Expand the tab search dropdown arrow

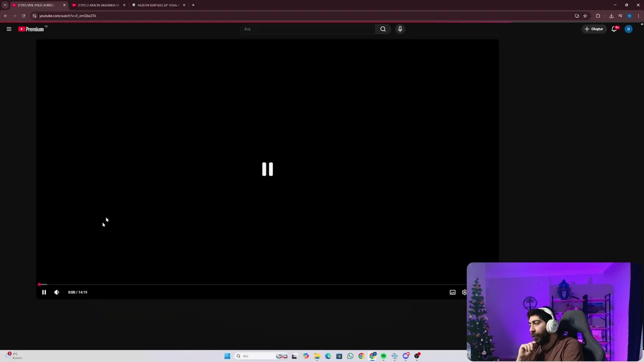click(5, 5)
